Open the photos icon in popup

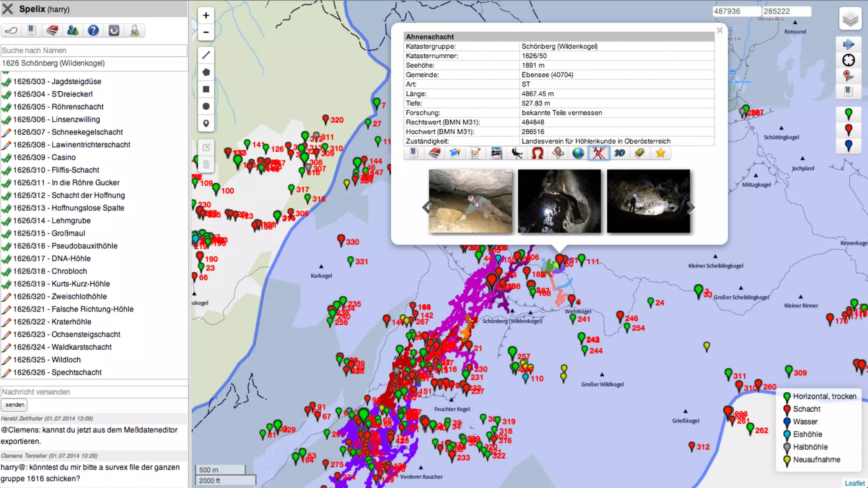[x=455, y=153]
